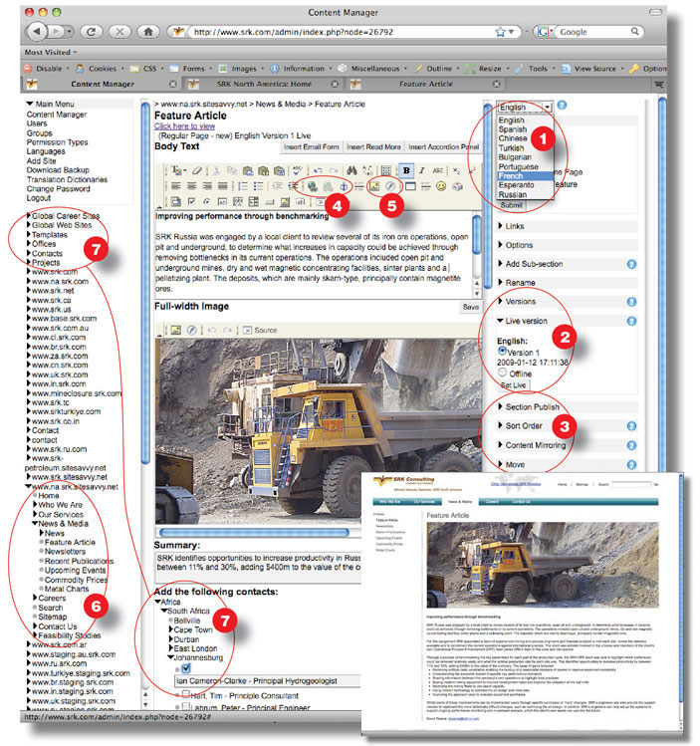Click the Insert Read More button

pyautogui.click(x=373, y=147)
